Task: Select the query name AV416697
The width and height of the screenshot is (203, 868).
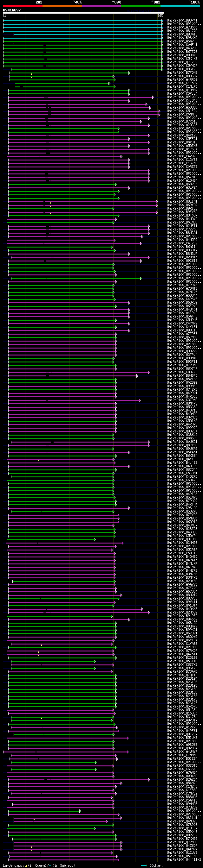Action: point(12,10)
